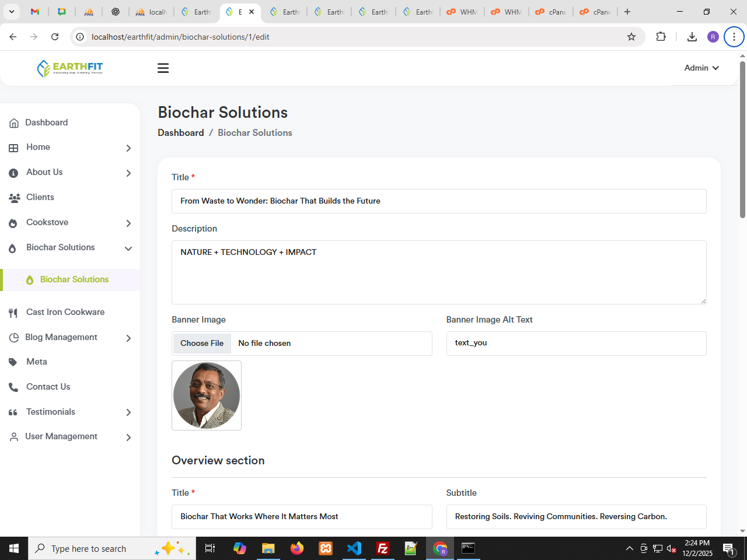This screenshot has width=747, height=560.
Task: Open the Meta sidebar item
Action: [x=36, y=362]
